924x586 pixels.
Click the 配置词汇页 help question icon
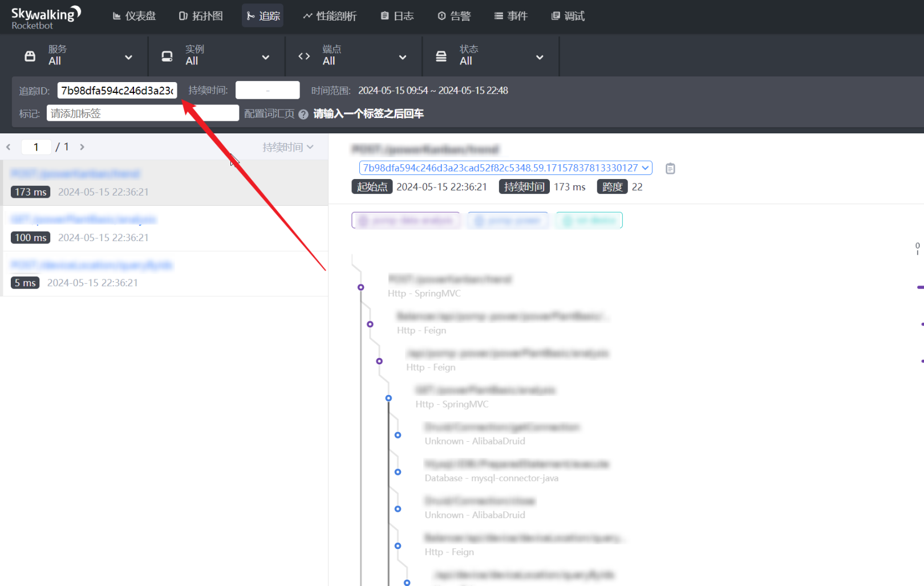click(303, 114)
